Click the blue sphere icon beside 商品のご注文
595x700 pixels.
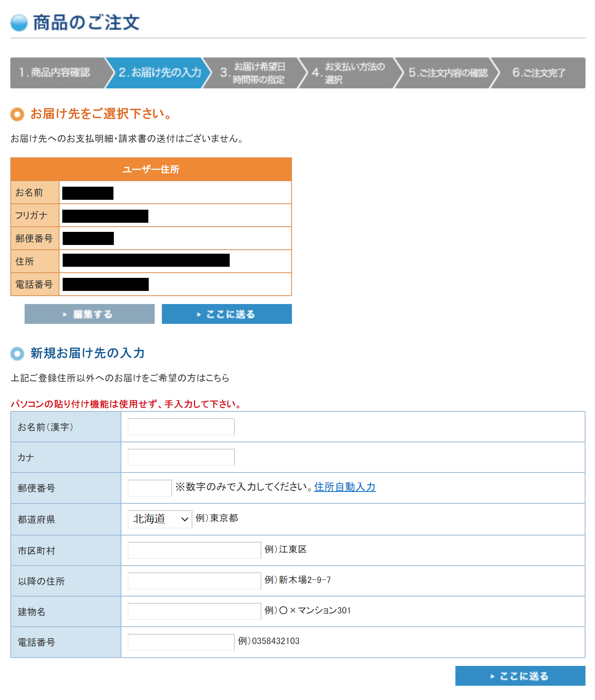click(x=19, y=23)
